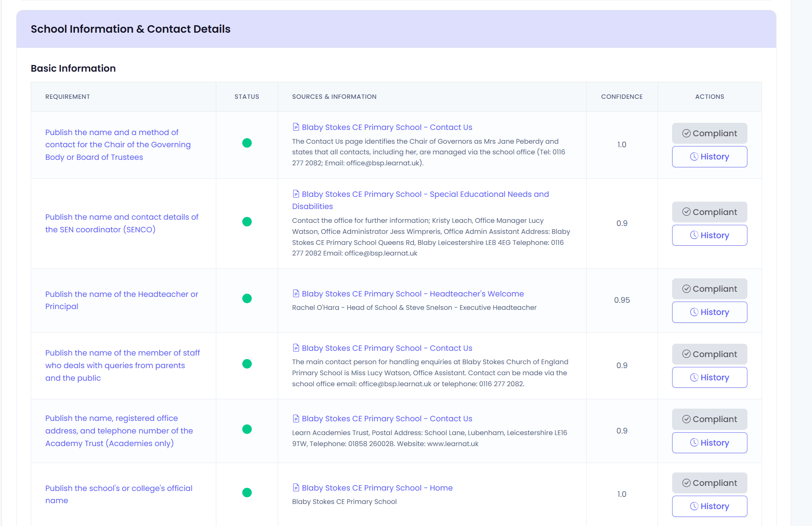The width and height of the screenshot is (812, 526).
Task: Click the 0.95 confidence score in the Headteacher row
Action: tap(622, 300)
